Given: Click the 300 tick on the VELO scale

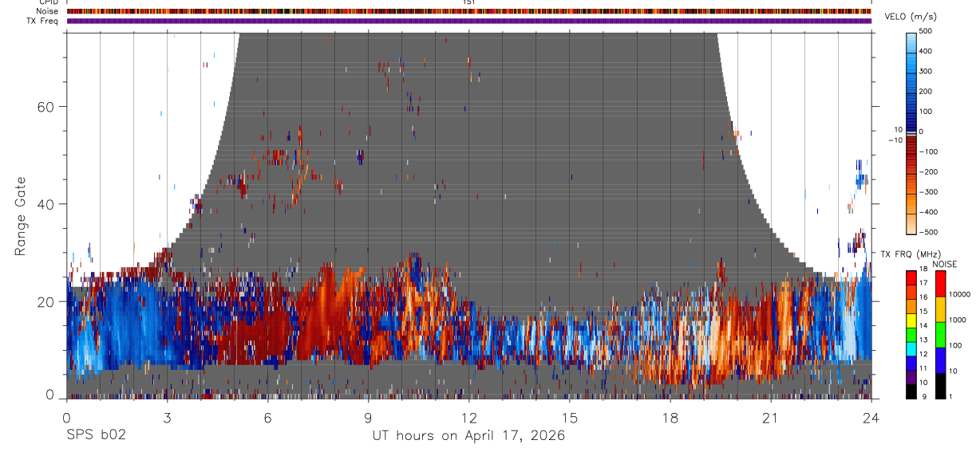Looking at the screenshot, I should pyautogui.click(x=927, y=71).
